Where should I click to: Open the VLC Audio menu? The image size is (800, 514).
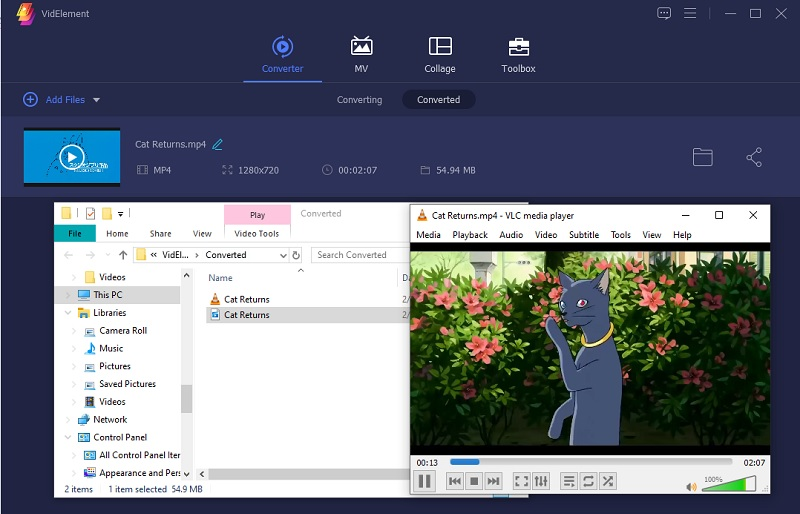coord(511,235)
